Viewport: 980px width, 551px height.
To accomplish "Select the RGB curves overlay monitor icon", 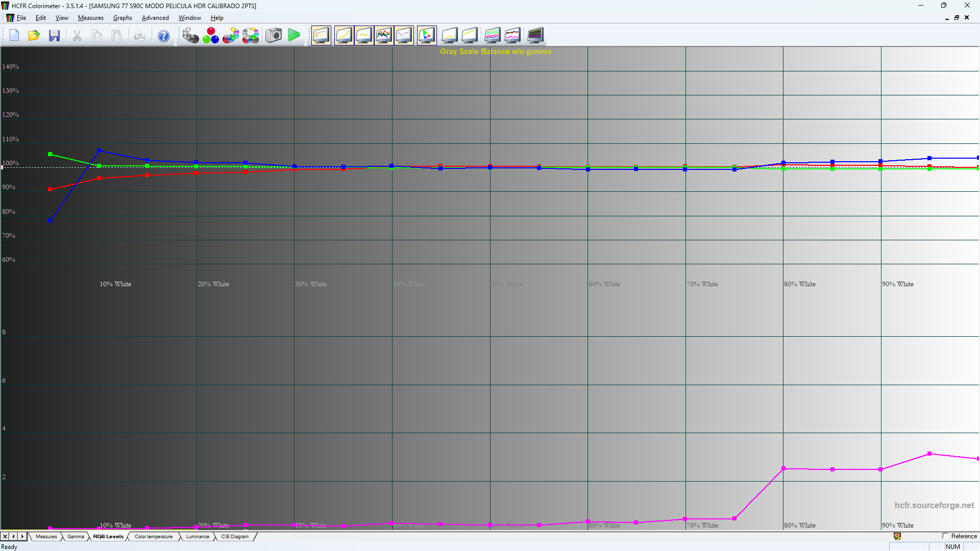I will pyautogui.click(x=384, y=35).
